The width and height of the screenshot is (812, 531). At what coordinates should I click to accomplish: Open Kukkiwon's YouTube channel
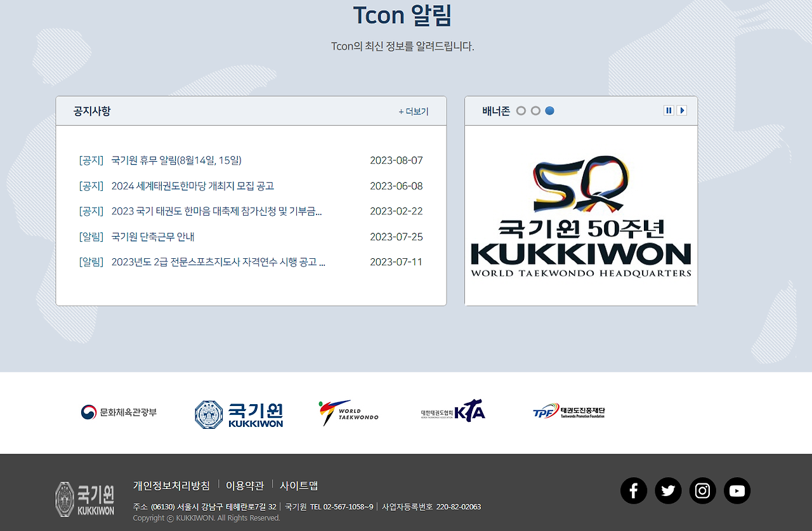point(737,490)
